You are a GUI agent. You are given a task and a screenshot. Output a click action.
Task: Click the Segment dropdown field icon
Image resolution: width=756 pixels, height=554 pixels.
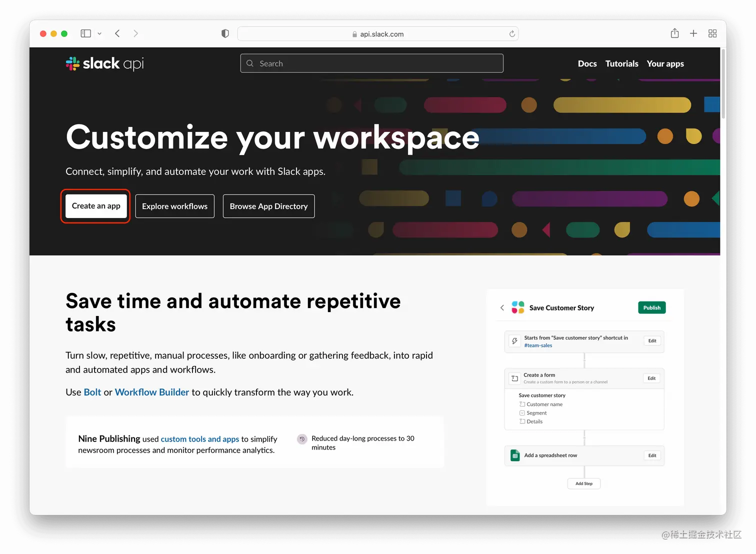pyautogui.click(x=523, y=412)
